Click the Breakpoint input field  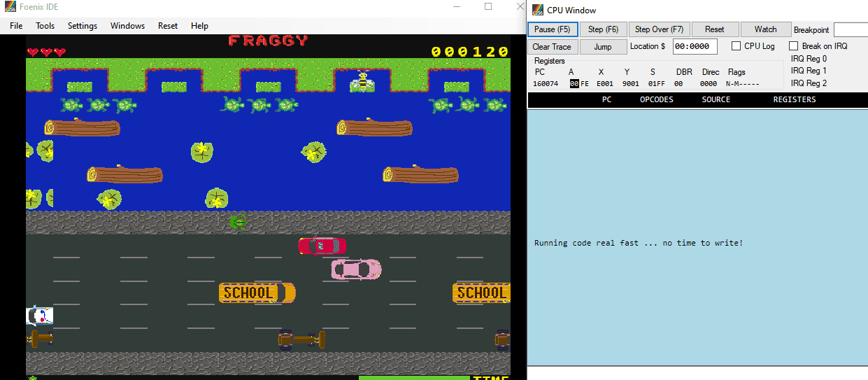[851, 30]
